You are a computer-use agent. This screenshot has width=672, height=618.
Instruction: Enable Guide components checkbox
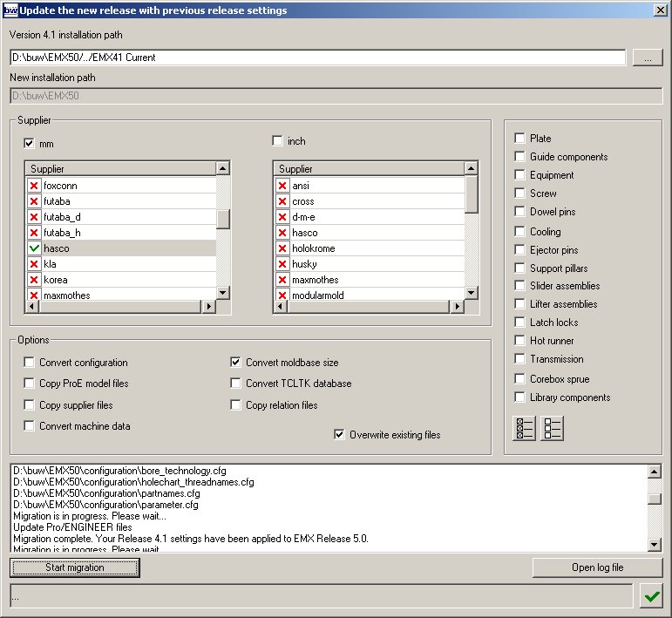click(519, 156)
